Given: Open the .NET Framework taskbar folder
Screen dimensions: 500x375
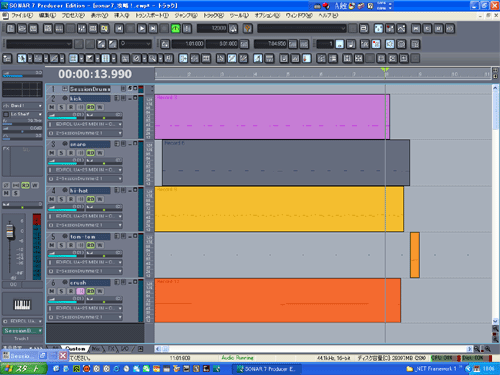Looking at the screenshot, I should [x=431, y=369].
